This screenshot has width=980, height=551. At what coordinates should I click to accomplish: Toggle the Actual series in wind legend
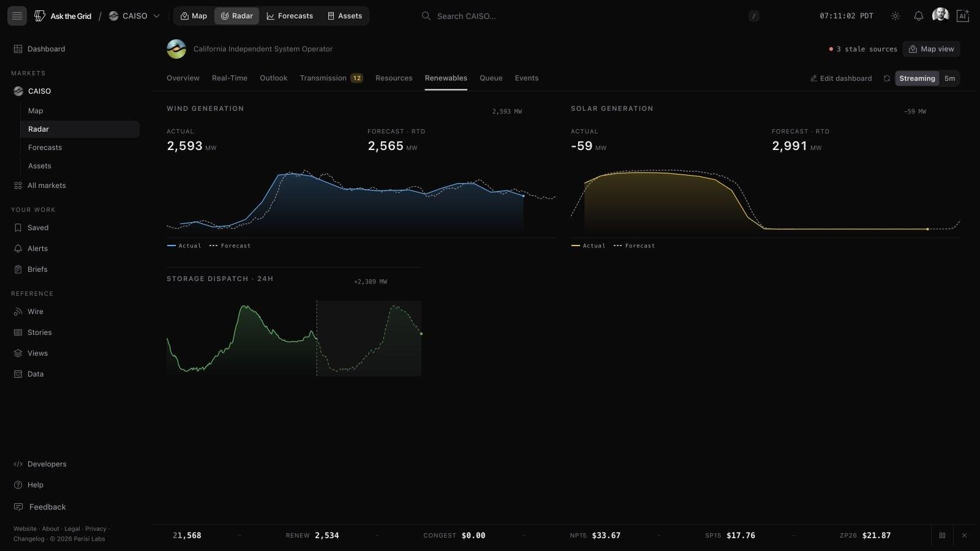pos(184,246)
